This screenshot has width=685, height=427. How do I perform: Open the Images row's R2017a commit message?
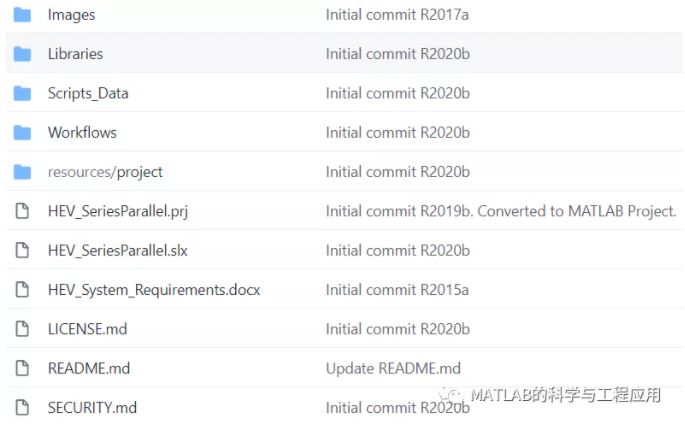tap(398, 15)
